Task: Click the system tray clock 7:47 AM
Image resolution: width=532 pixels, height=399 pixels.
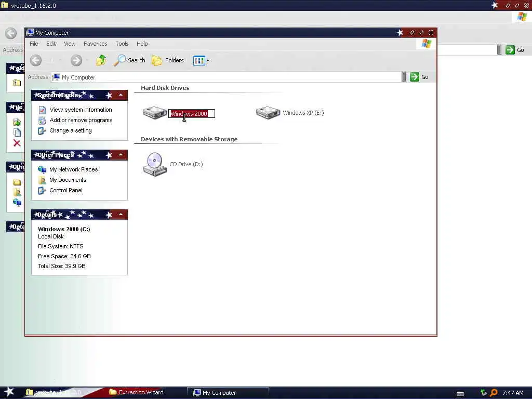Action: [x=513, y=393]
